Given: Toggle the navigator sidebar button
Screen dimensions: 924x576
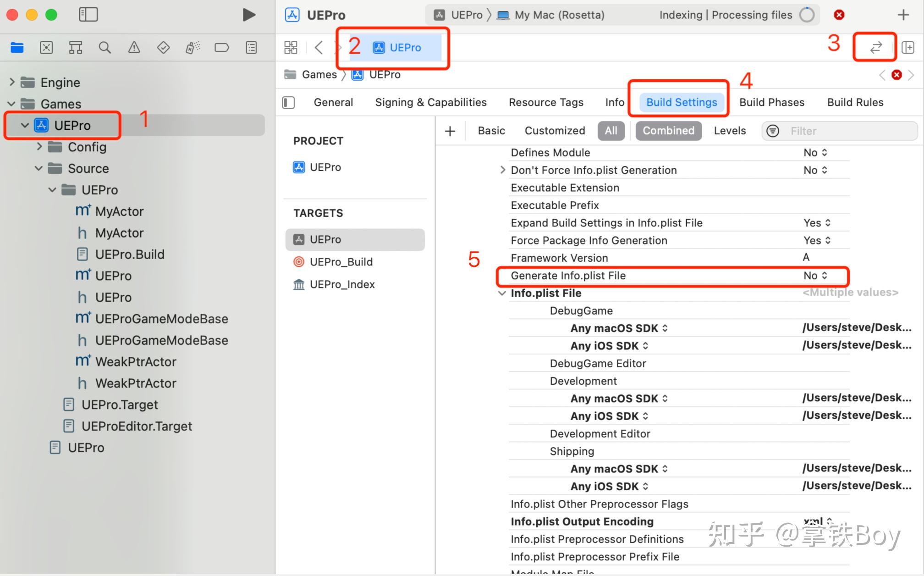Looking at the screenshot, I should [88, 15].
